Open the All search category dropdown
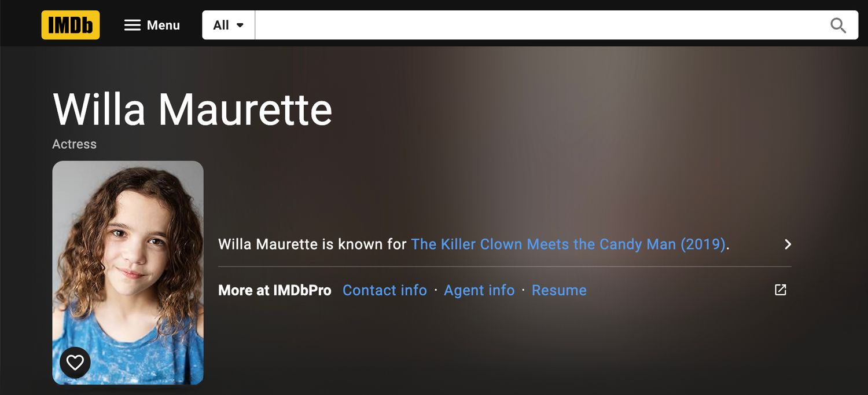 (229, 25)
